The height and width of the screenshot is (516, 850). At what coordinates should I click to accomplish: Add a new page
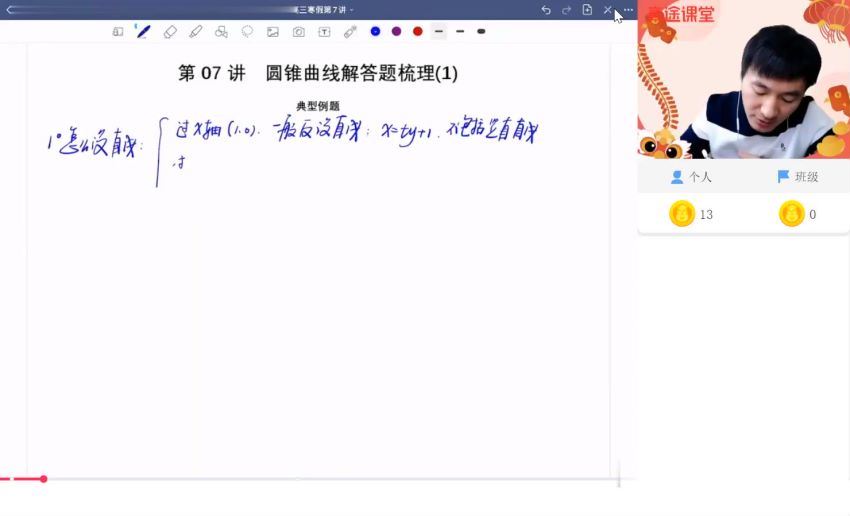[587, 10]
